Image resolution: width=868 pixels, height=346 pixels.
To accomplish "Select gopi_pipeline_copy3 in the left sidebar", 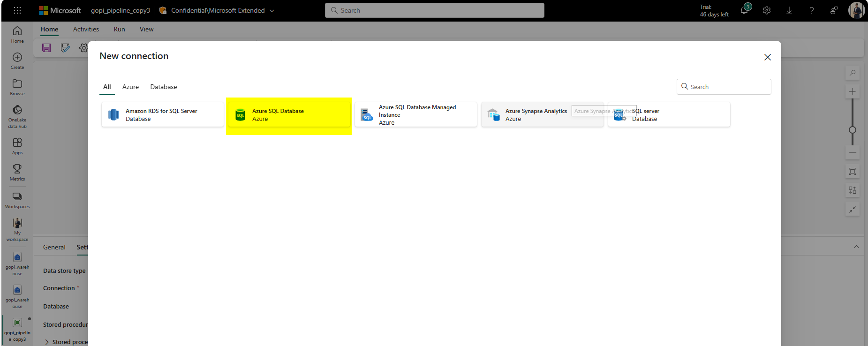I will (x=17, y=330).
